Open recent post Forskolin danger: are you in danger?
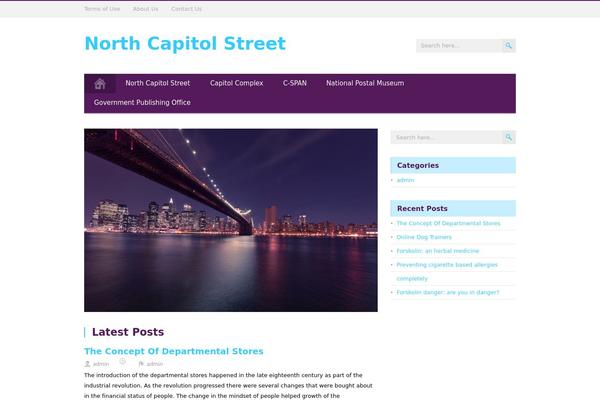 (x=448, y=292)
